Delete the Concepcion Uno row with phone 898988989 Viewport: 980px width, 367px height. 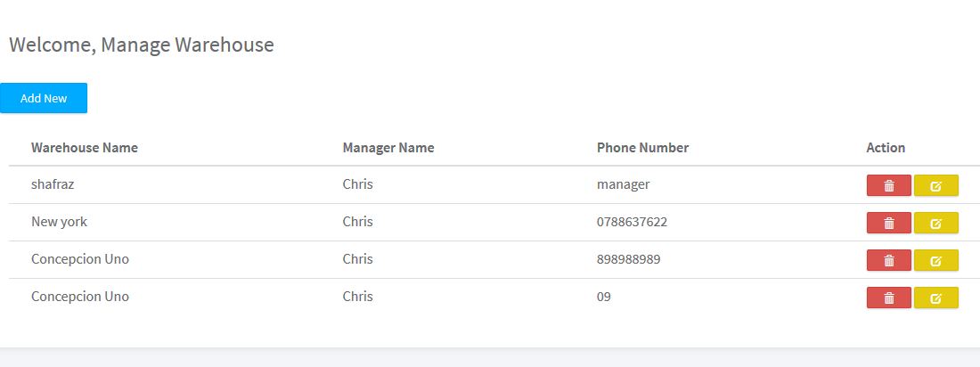pos(889,260)
